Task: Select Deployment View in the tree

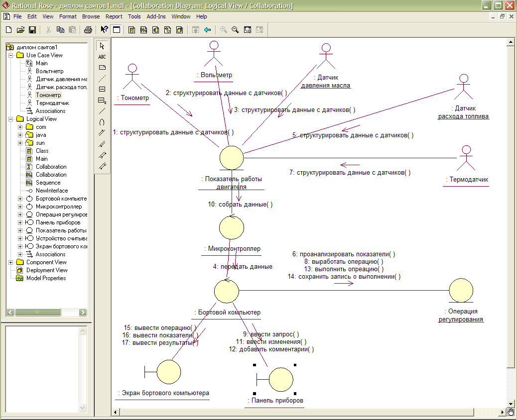Action: pyautogui.click(x=47, y=270)
